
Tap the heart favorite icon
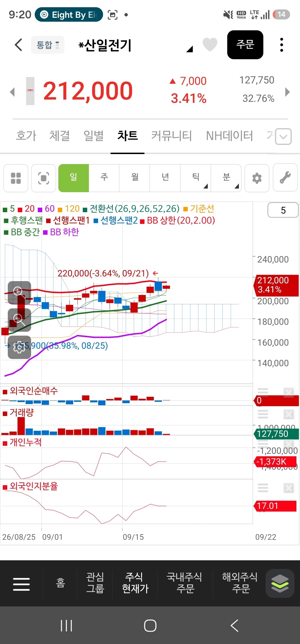(210, 44)
